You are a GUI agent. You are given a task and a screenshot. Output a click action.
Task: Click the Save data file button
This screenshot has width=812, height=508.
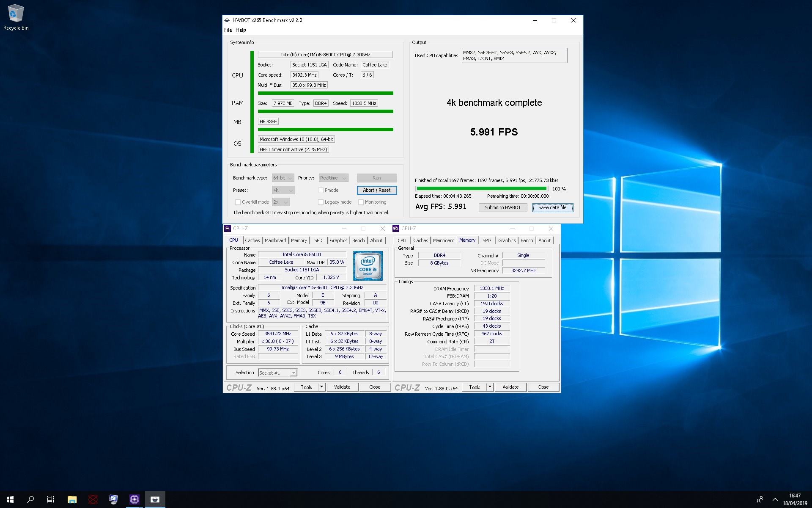(x=552, y=207)
